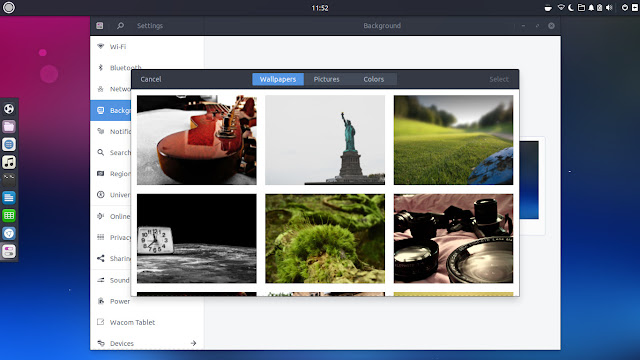Open Power settings in the sidebar
Screen dimensions: 640x360
pyautogui.click(x=147, y=301)
